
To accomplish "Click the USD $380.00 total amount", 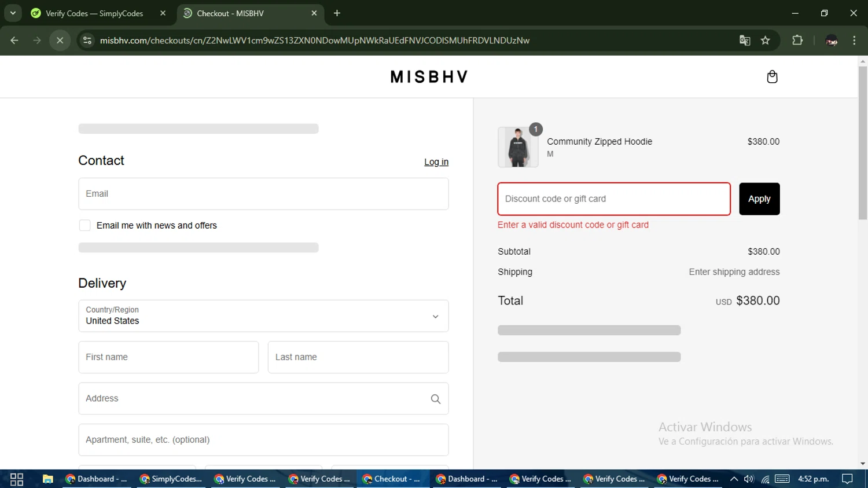I will click(748, 301).
